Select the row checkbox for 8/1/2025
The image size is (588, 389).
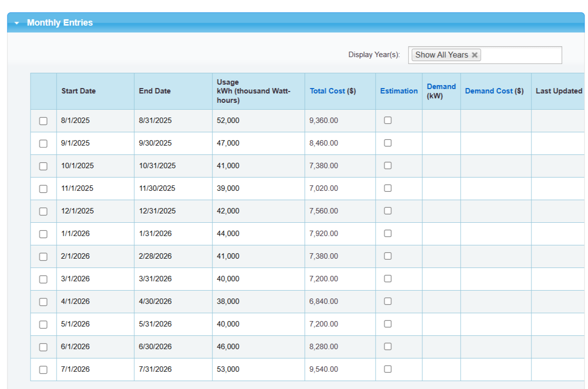43,121
